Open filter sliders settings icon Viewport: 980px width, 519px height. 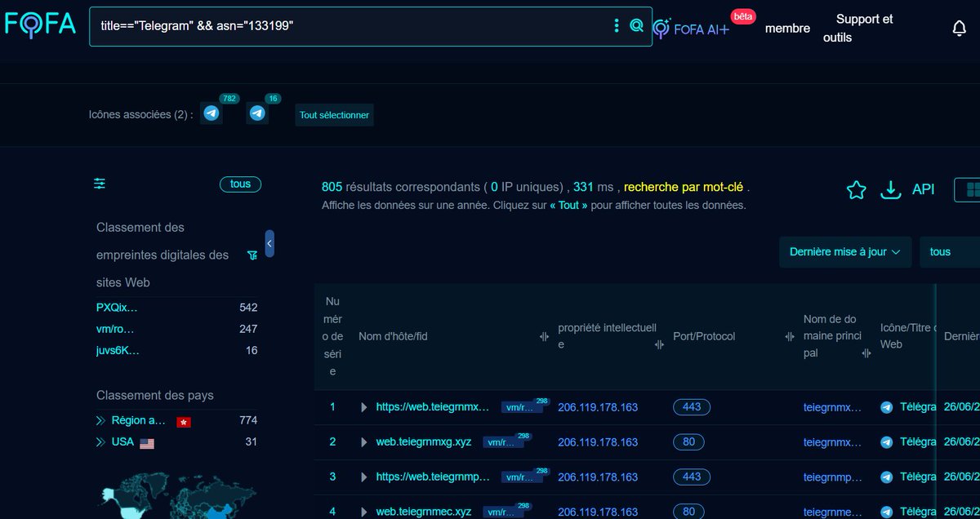[100, 184]
